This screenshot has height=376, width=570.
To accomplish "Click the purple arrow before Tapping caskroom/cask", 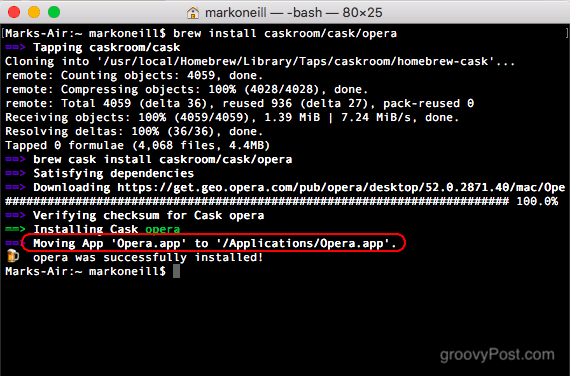I will point(15,47).
